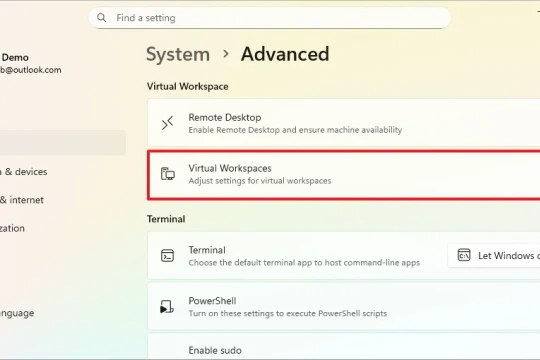Click the Remote Desktop icon
The width and height of the screenshot is (540, 360).
point(167,123)
